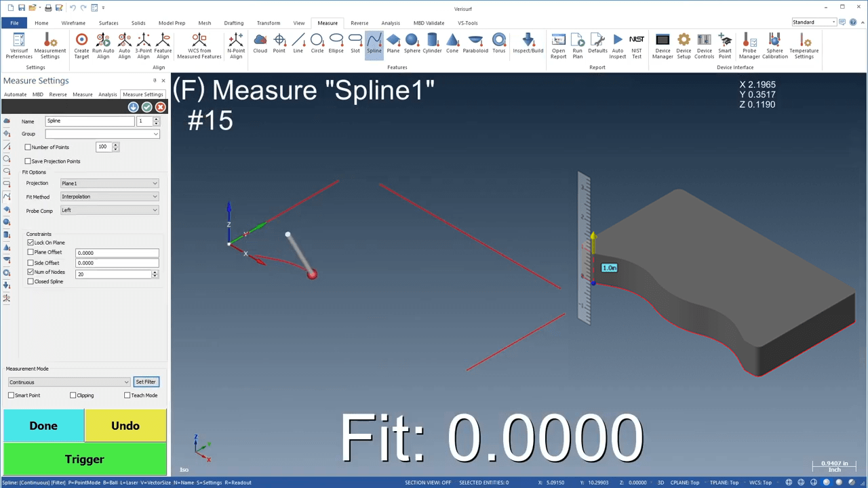Select Paraboloid feature tool
The image size is (868, 488).
[475, 43]
